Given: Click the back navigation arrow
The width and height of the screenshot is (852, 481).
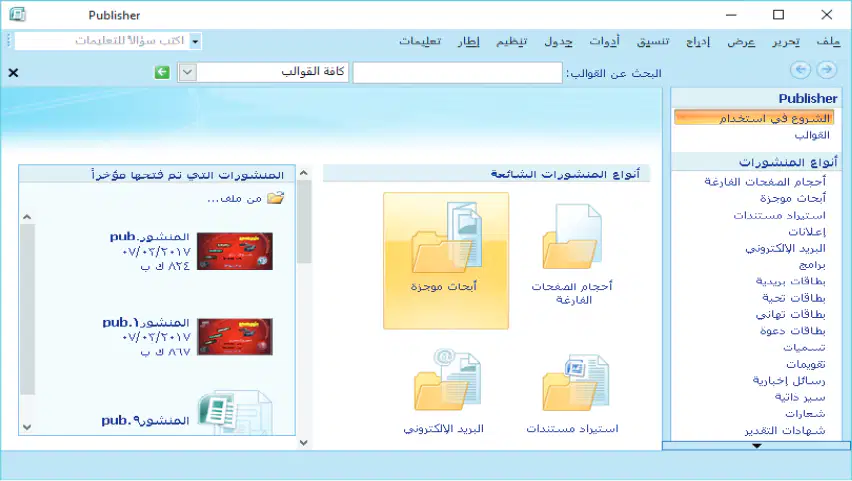Looking at the screenshot, I should [800, 70].
